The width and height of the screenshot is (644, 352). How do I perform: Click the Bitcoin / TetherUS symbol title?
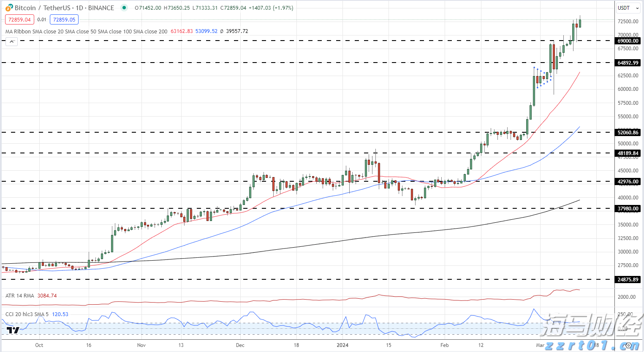pos(64,8)
